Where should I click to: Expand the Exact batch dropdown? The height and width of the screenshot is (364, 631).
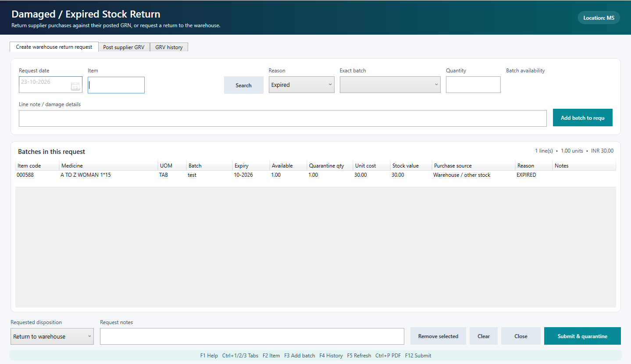[x=390, y=85]
